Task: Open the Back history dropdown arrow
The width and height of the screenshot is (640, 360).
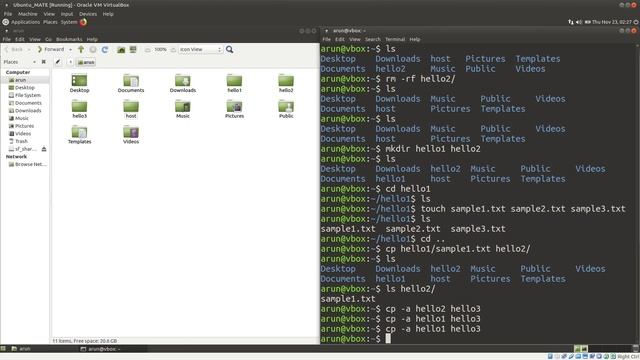Action: point(29,49)
